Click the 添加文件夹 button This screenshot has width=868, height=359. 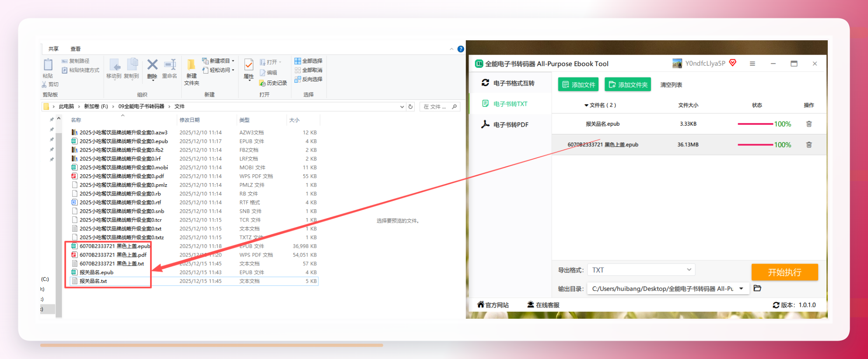(628, 84)
